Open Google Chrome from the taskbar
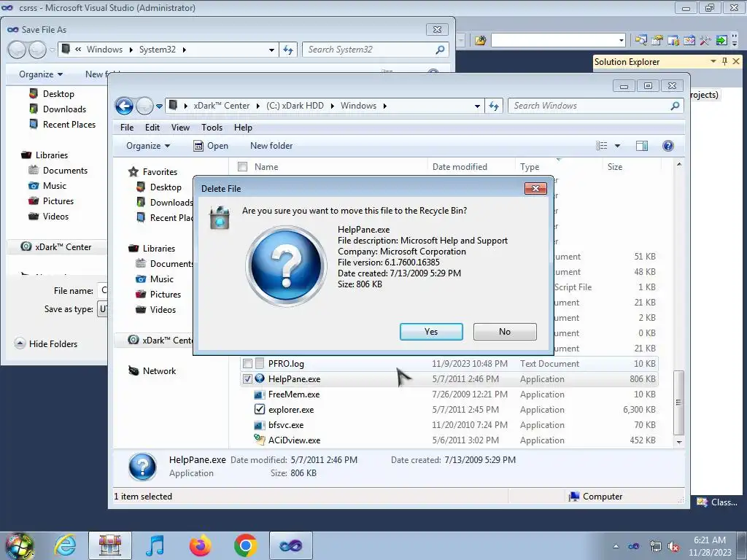 tap(245, 545)
